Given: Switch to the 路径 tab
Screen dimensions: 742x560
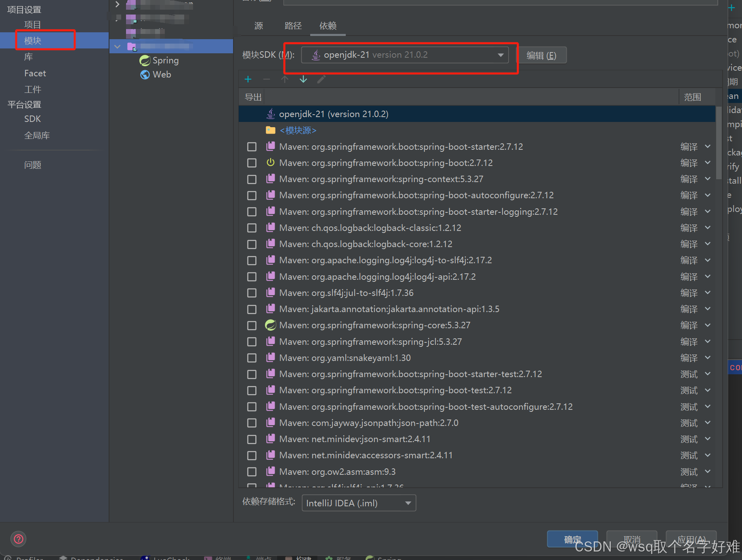Looking at the screenshot, I should coord(293,26).
